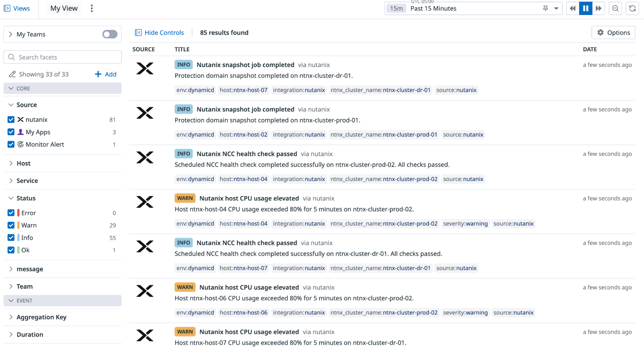Zoom out the time range with magnifier icon
Image resolution: width=644 pixels, height=348 pixels.
[x=615, y=8]
